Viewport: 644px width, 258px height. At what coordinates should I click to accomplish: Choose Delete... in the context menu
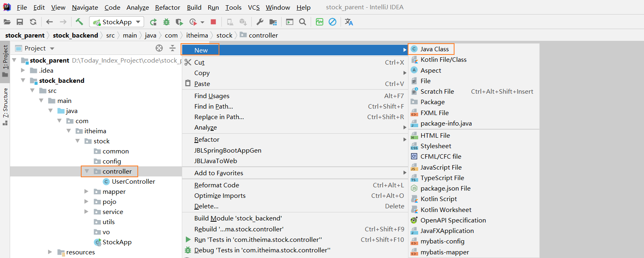click(x=295, y=206)
